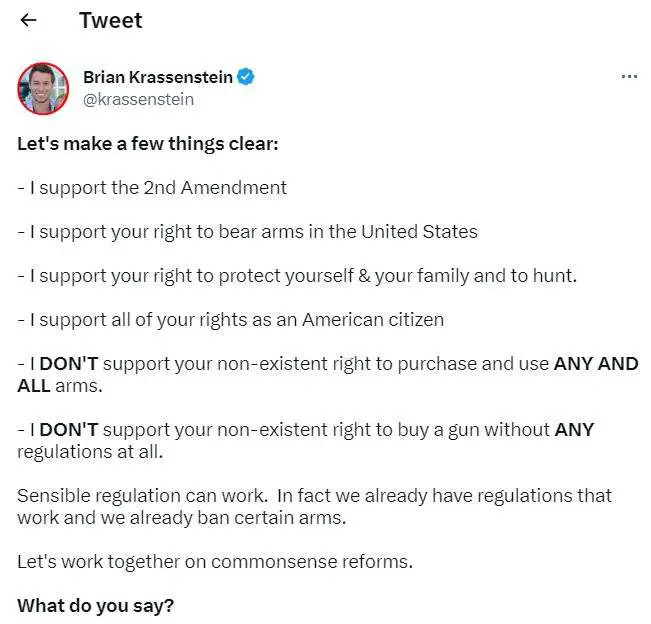The image size is (651, 624).
Task: Click the 'protect yourself & your family' line
Action: pos(297,276)
